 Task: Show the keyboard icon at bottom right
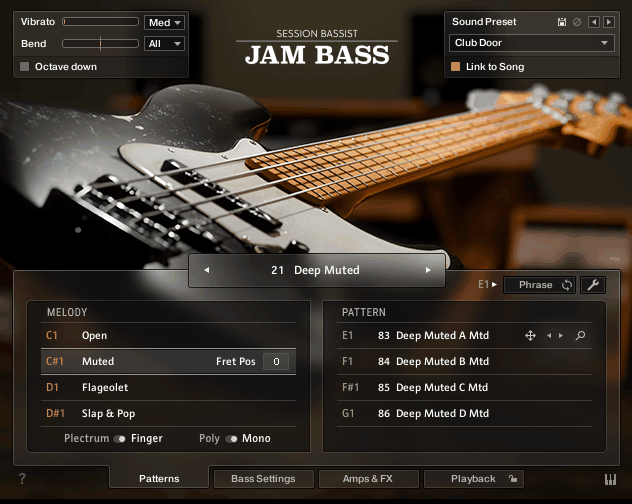pos(610,479)
